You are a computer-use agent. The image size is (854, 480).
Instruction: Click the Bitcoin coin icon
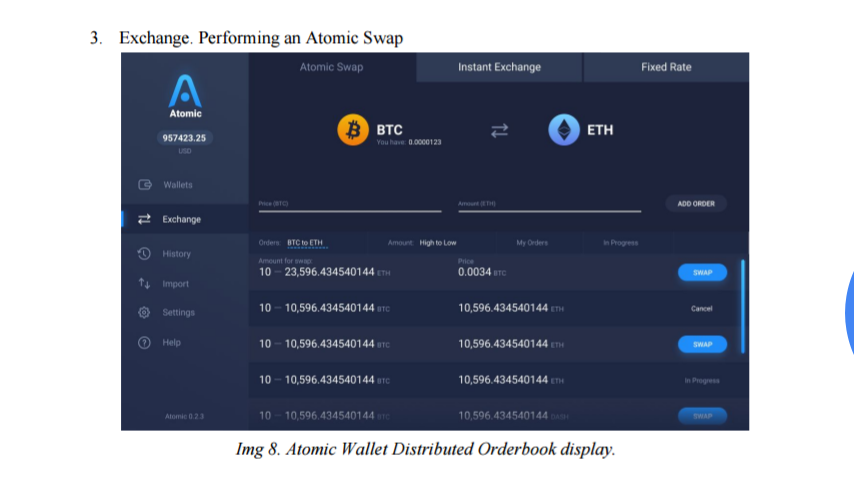[x=353, y=130]
